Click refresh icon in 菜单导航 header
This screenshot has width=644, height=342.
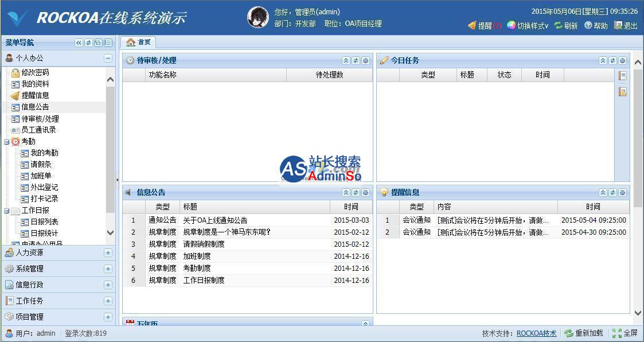tap(89, 42)
